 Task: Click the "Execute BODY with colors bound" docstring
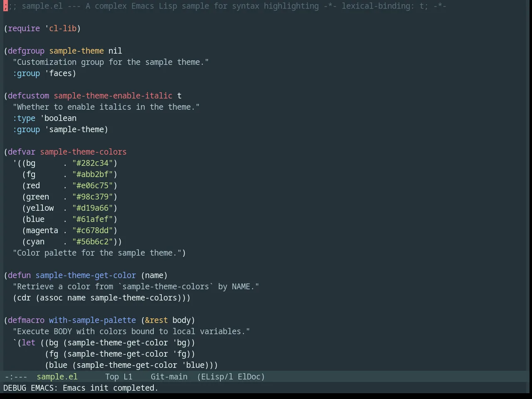(131, 331)
